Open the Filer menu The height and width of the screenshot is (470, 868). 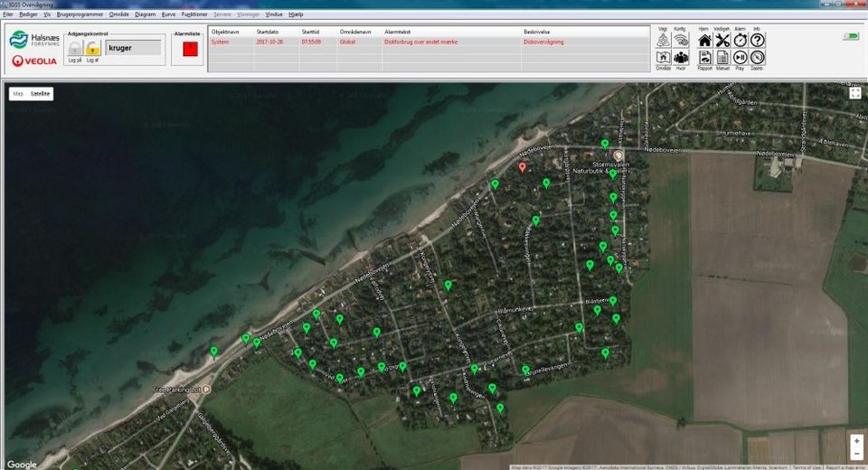click(8, 14)
